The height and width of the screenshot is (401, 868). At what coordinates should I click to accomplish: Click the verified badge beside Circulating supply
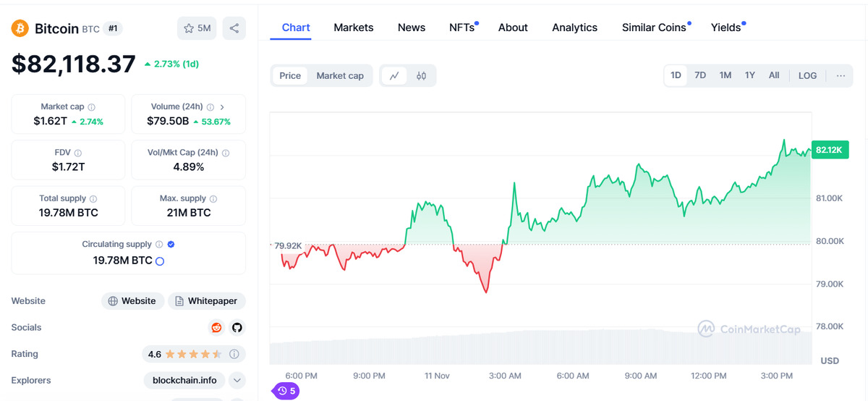(171, 245)
